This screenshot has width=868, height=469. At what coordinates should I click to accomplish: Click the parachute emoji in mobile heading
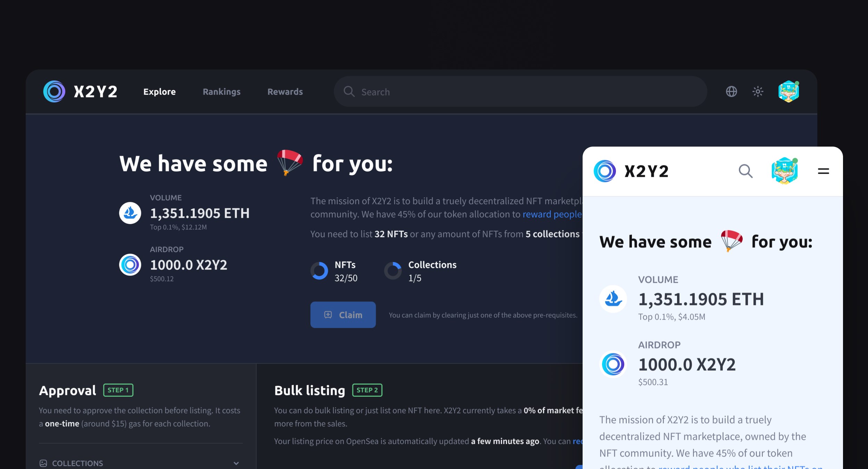[x=732, y=241]
